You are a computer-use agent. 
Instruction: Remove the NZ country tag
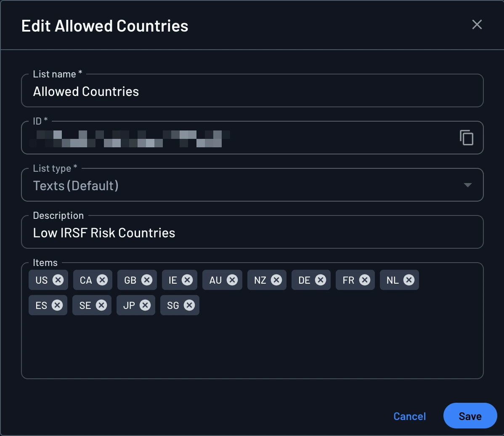[x=276, y=280]
